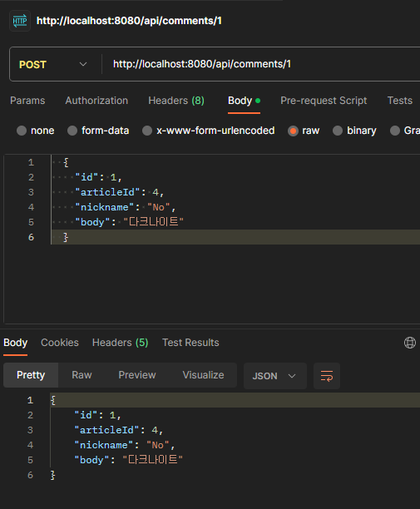
Task: Open the request Tests tab
Action: pos(400,101)
